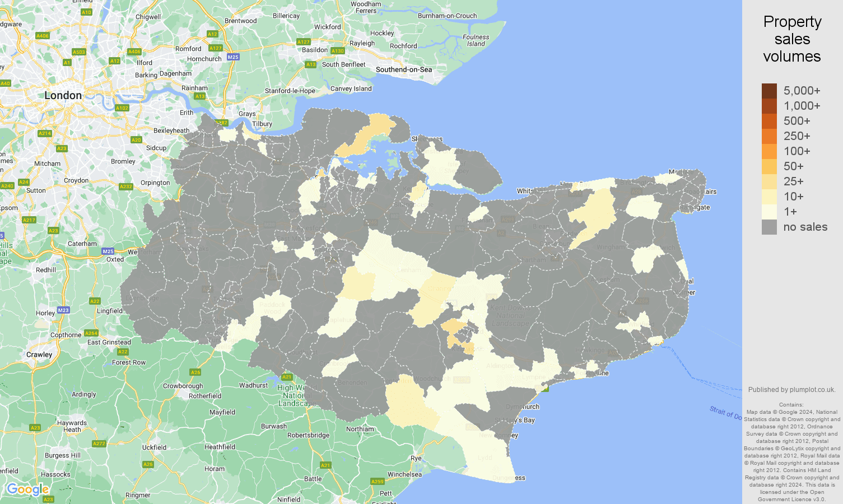Click the 'Foulness Island' label

pos(476,40)
